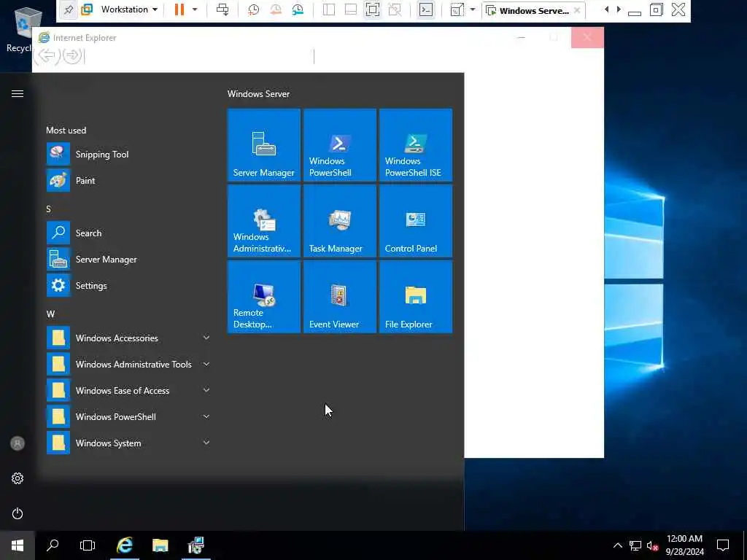Close the Windows Server VM tab
Viewport: 747px width, 560px height.
coord(577,10)
